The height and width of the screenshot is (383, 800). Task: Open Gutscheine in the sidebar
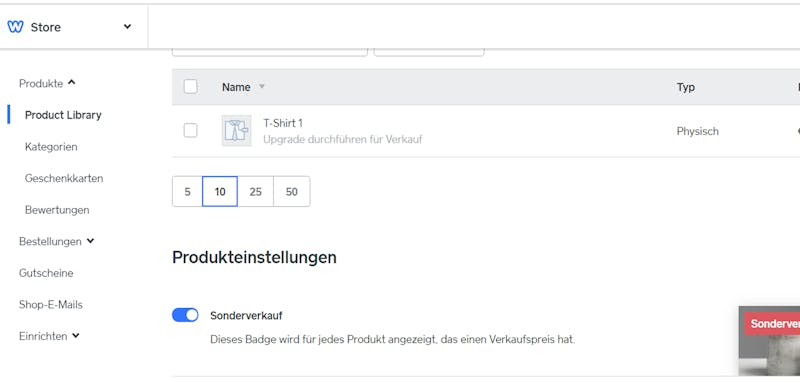tap(46, 273)
